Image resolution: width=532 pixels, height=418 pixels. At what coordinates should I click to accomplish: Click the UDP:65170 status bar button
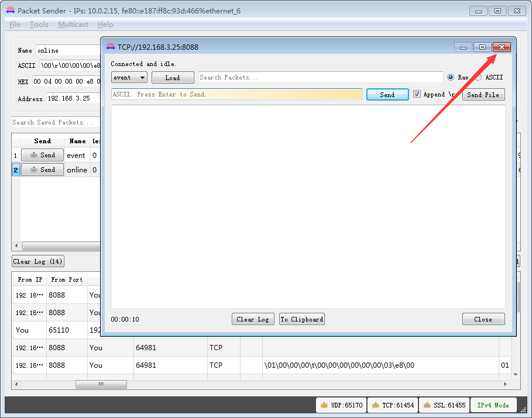(x=341, y=405)
